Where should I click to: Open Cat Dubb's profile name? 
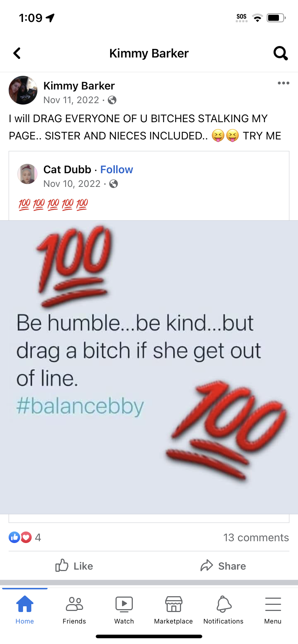(x=67, y=170)
